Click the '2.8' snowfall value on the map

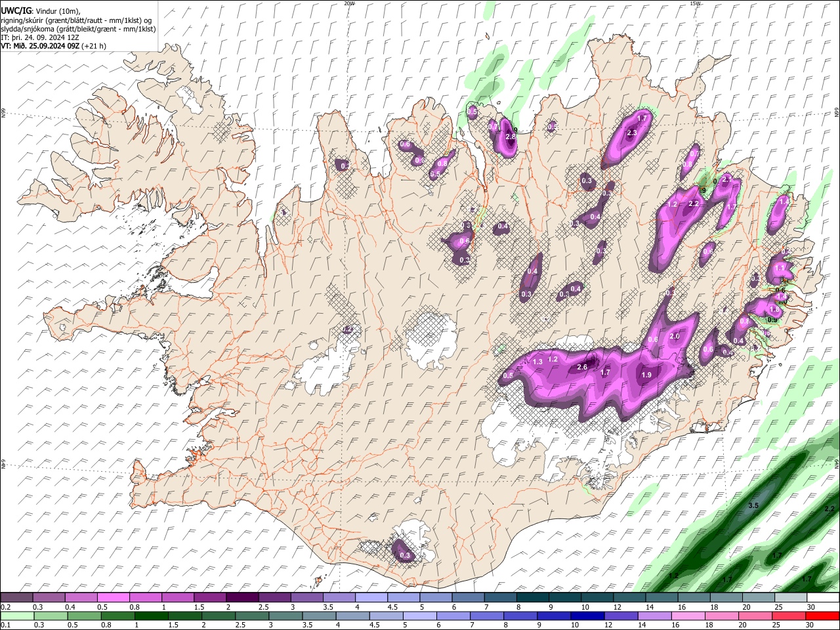pos(511,136)
